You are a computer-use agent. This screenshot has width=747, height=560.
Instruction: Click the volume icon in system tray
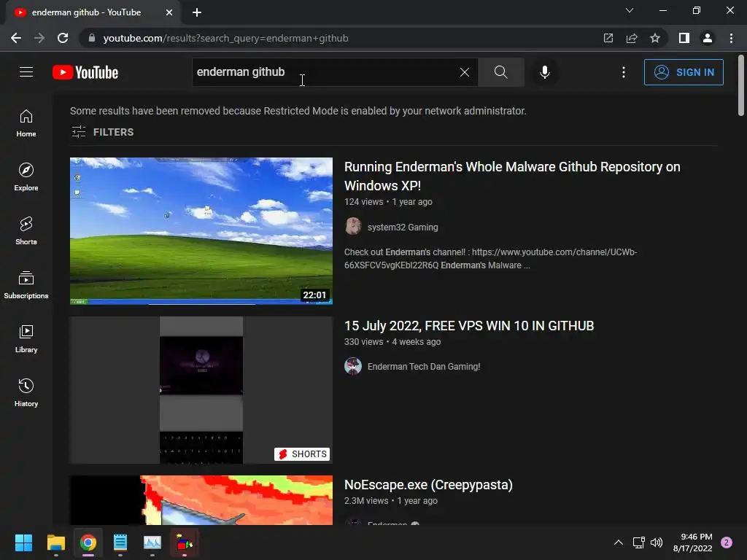pos(657,542)
